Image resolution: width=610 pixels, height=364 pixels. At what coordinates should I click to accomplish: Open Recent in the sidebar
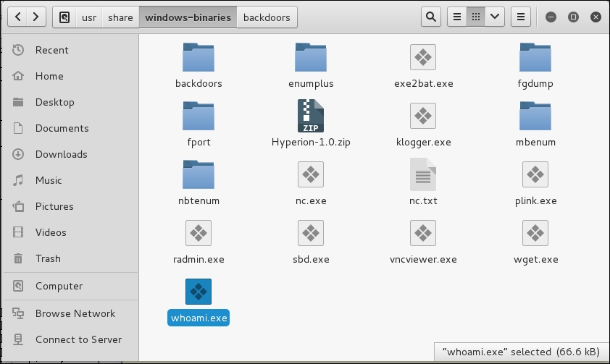(70, 50)
